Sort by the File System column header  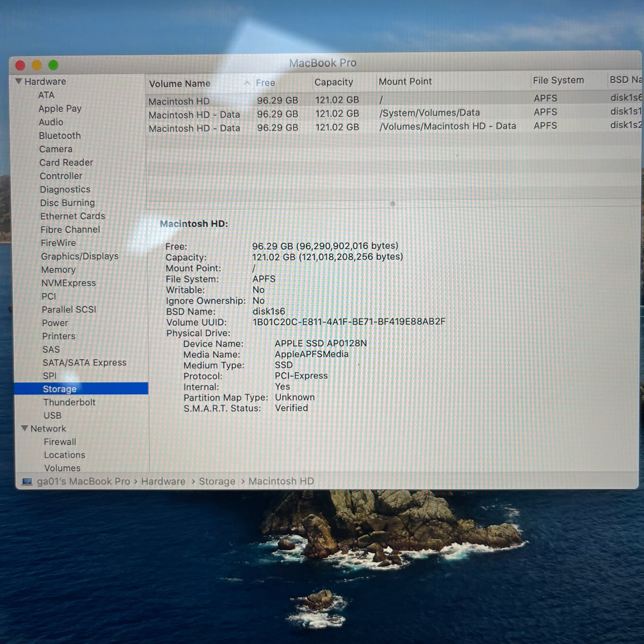(x=558, y=80)
